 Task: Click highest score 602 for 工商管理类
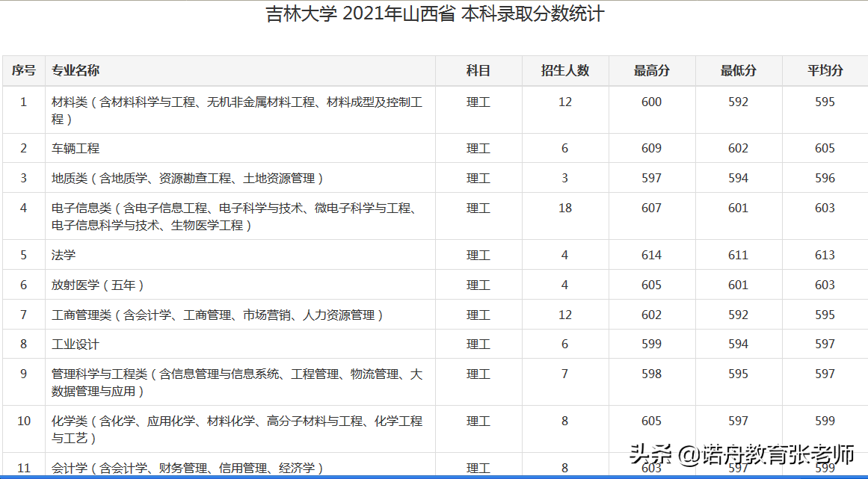tap(651, 315)
